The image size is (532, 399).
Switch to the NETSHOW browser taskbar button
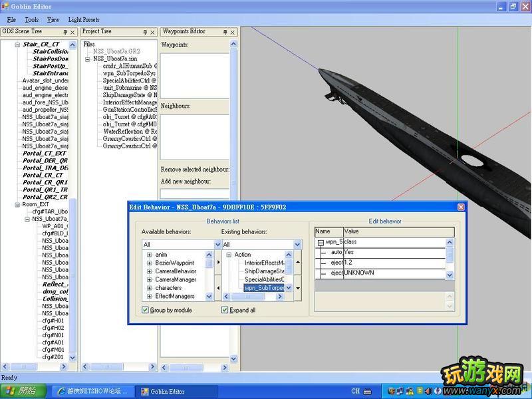93,391
